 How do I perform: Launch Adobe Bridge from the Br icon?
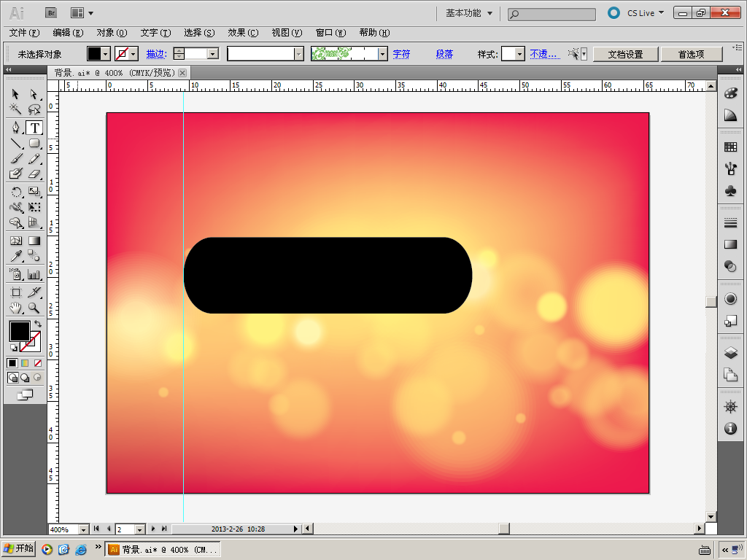coord(51,12)
